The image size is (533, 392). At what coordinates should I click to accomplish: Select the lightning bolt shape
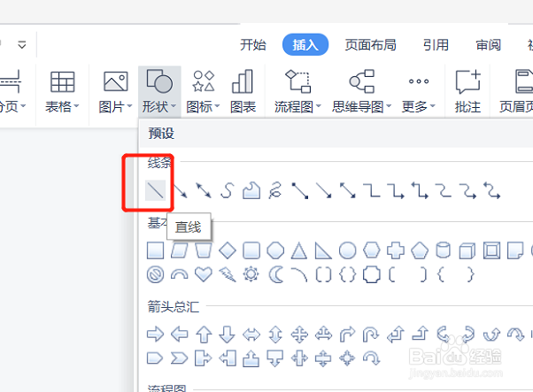tap(228, 274)
